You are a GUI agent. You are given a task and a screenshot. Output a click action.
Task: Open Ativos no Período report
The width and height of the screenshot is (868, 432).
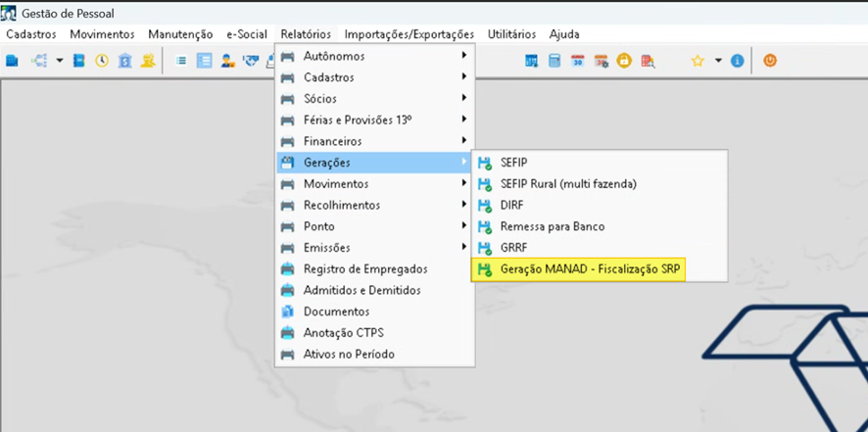pyautogui.click(x=375, y=355)
